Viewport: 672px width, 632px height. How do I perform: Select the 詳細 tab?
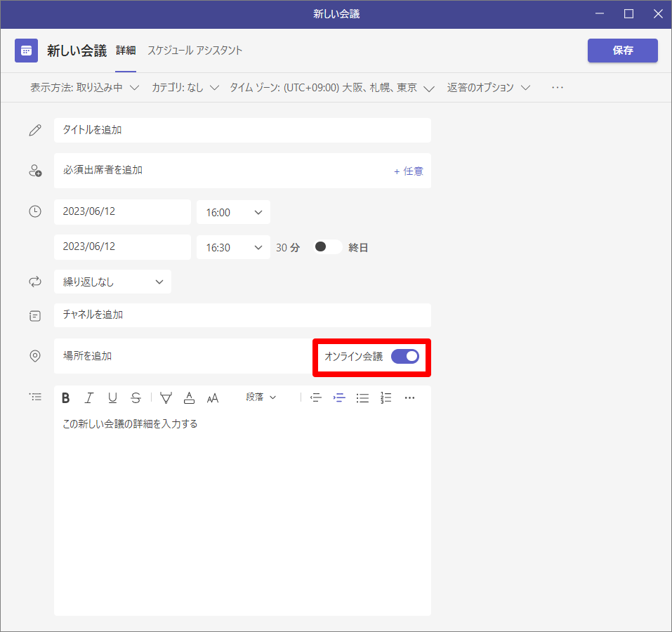[x=126, y=51]
